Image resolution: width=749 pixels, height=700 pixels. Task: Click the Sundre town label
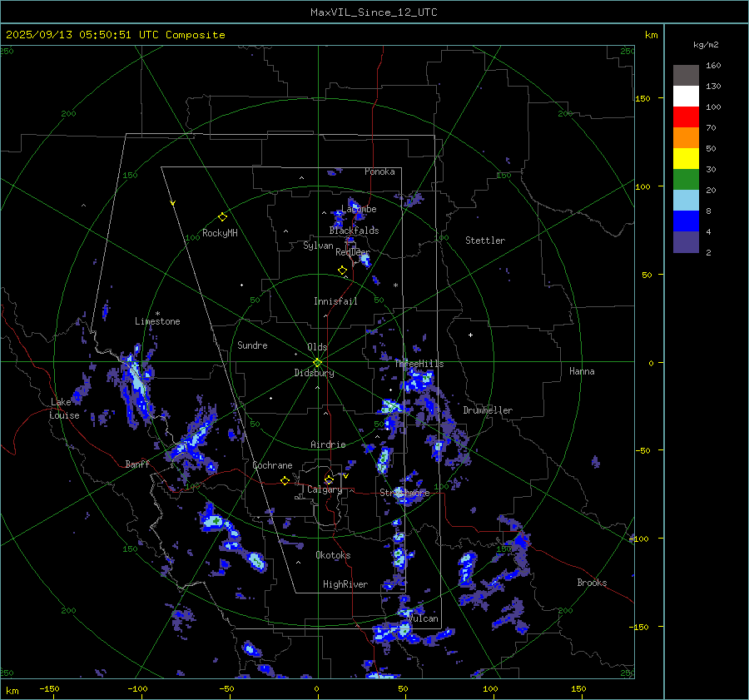point(252,345)
